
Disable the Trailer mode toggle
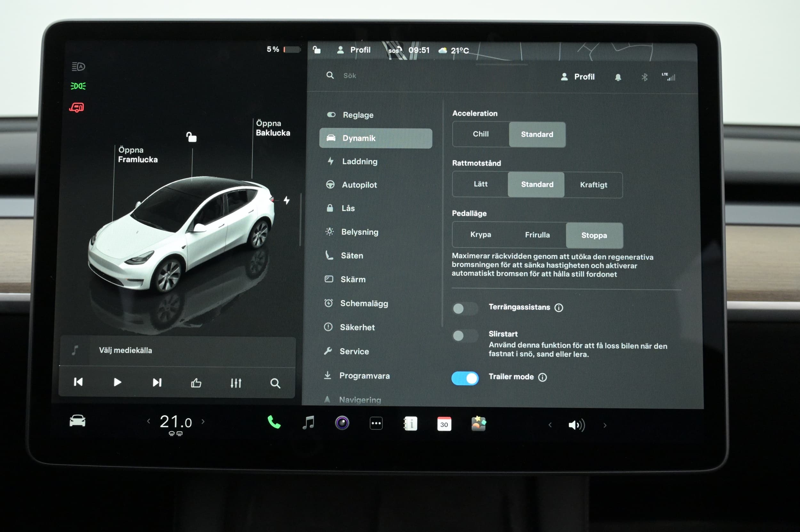click(465, 378)
